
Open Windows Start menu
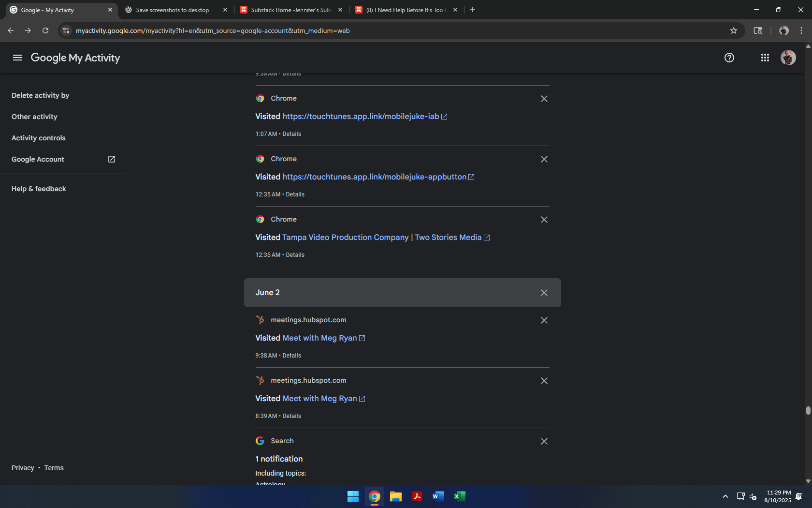(353, 496)
